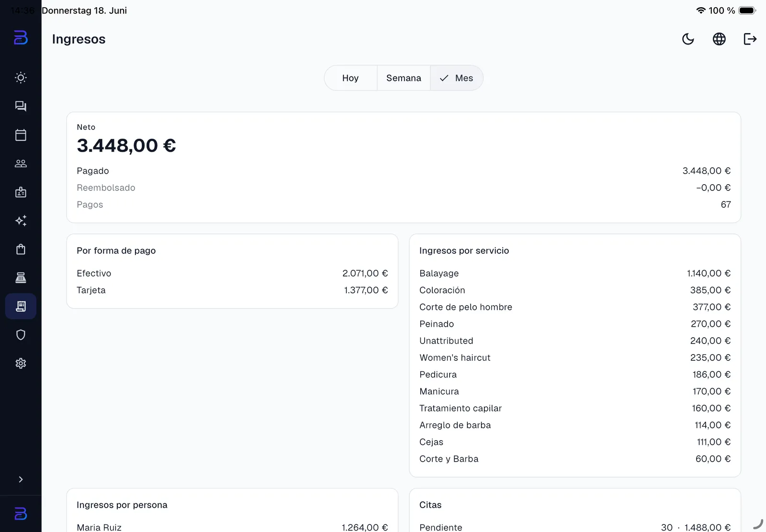Open the chat messages sidebar icon
Screen dimensions: 766x532
pyautogui.click(x=21, y=106)
